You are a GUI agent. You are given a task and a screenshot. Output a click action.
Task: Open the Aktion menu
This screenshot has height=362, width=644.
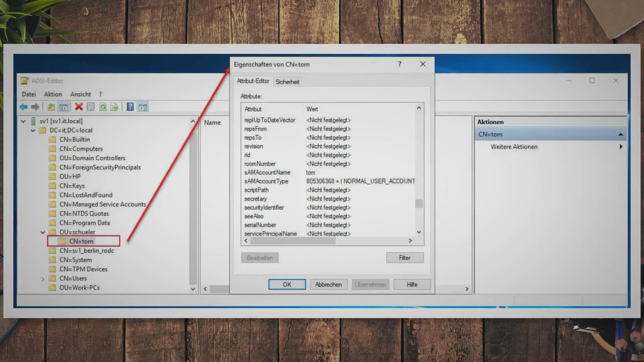click(53, 94)
